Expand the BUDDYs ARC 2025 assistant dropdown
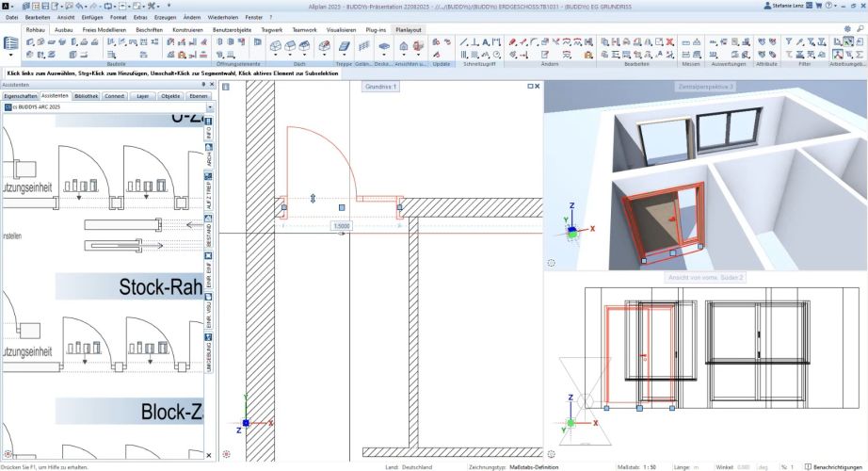This screenshot has height=471, width=868. click(x=209, y=108)
